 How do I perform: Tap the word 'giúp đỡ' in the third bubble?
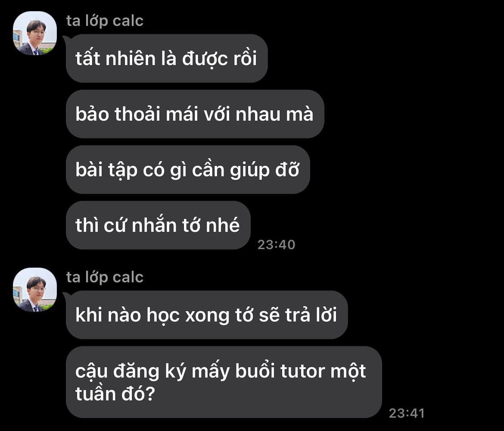click(x=265, y=170)
